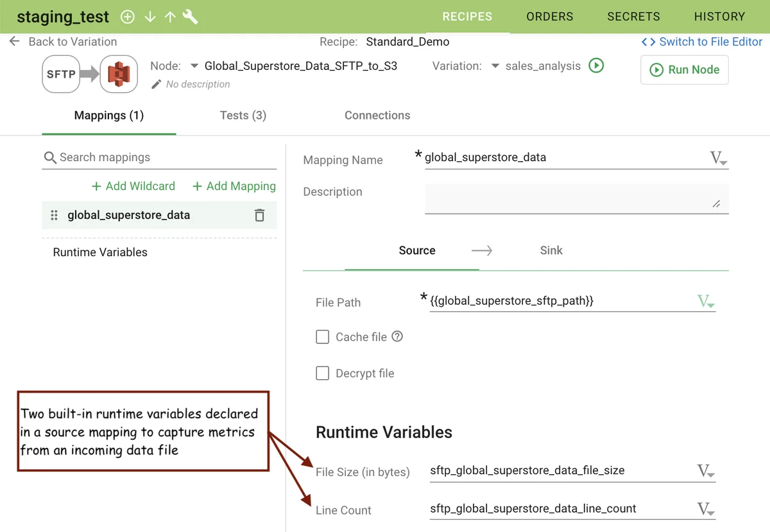
Task: Click the down arrow icon in the header
Action: point(150,17)
